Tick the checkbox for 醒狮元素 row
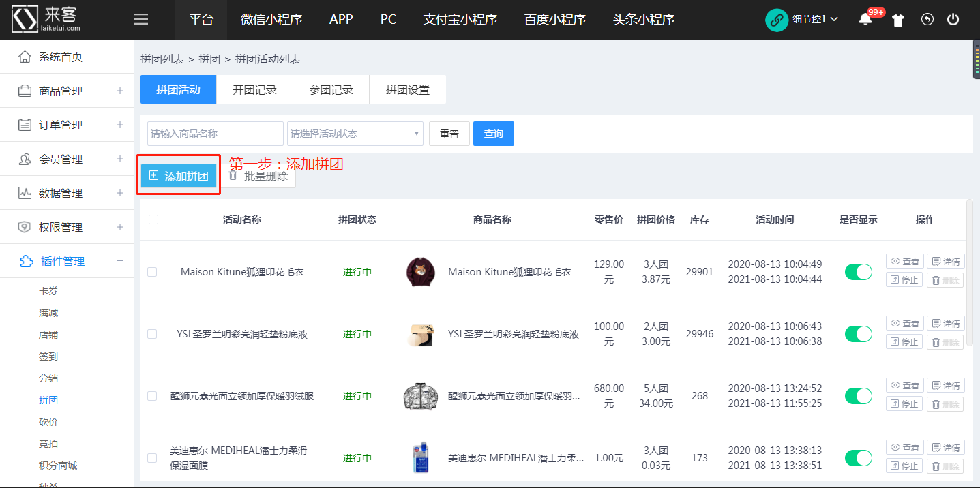 [152, 396]
